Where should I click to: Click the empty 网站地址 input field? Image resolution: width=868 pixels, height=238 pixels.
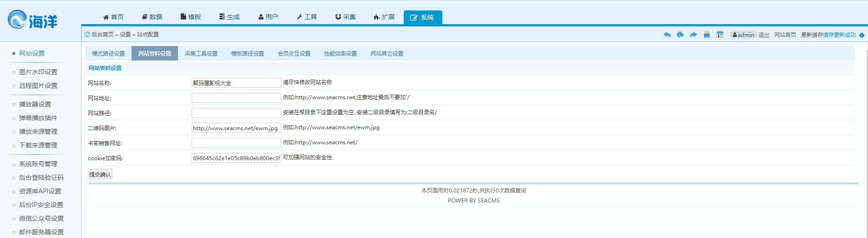click(x=236, y=98)
